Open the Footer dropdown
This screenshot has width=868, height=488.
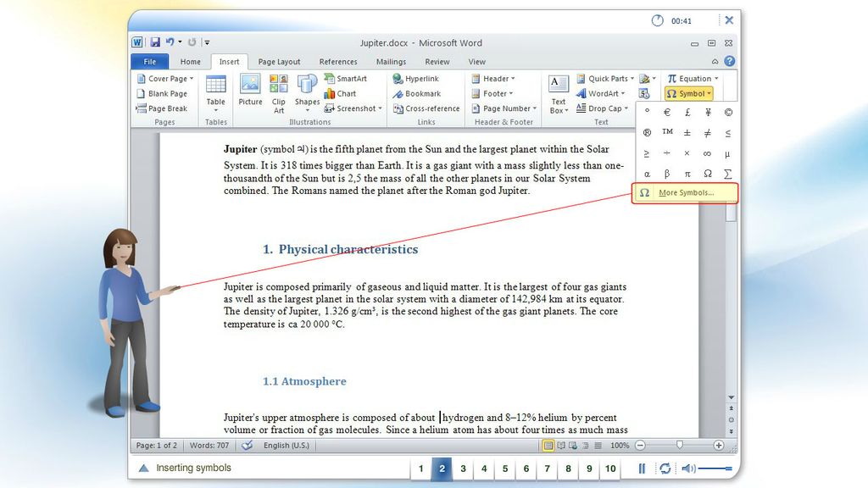492,93
